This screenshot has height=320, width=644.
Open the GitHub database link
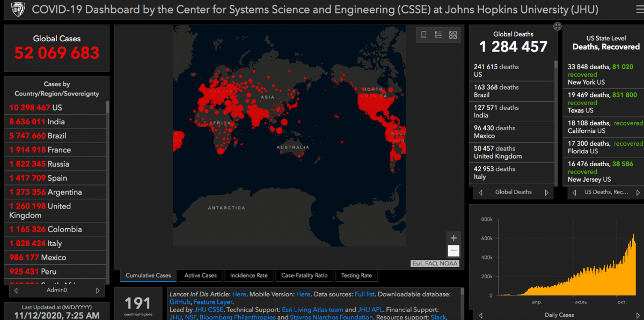coord(180,302)
